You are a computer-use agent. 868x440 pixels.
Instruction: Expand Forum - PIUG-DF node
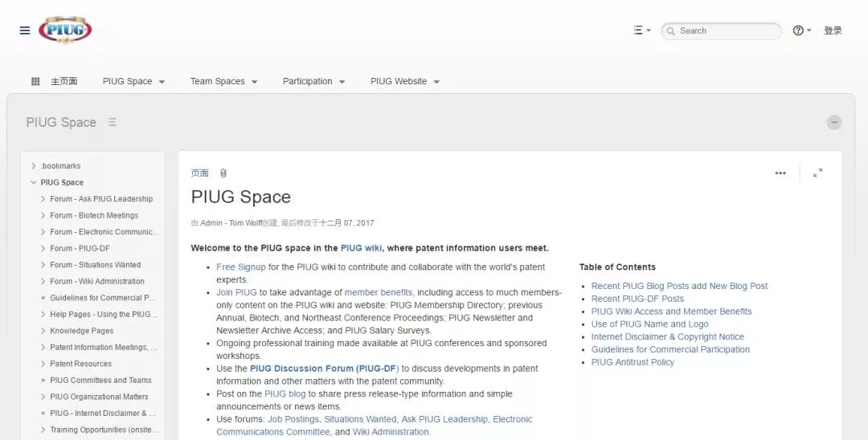click(x=43, y=249)
